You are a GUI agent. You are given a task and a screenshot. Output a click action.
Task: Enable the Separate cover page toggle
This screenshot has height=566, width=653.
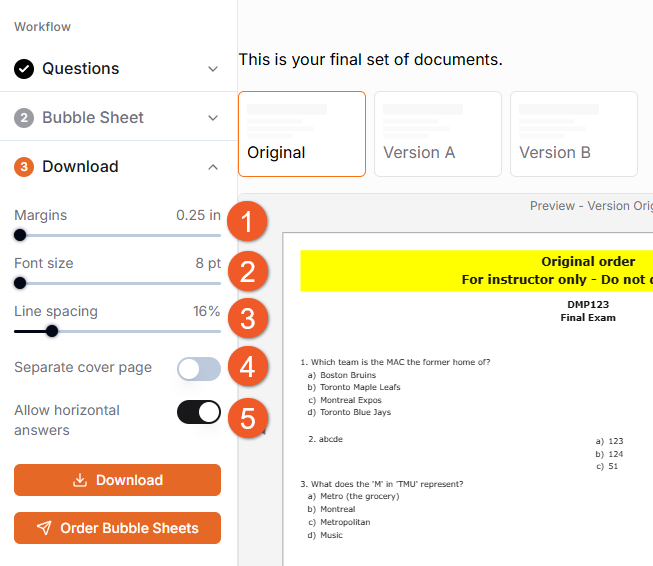(199, 368)
